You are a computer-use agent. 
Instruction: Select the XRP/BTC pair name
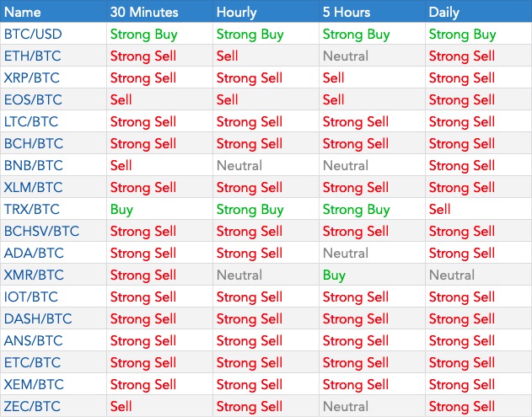tap(31, 78)
